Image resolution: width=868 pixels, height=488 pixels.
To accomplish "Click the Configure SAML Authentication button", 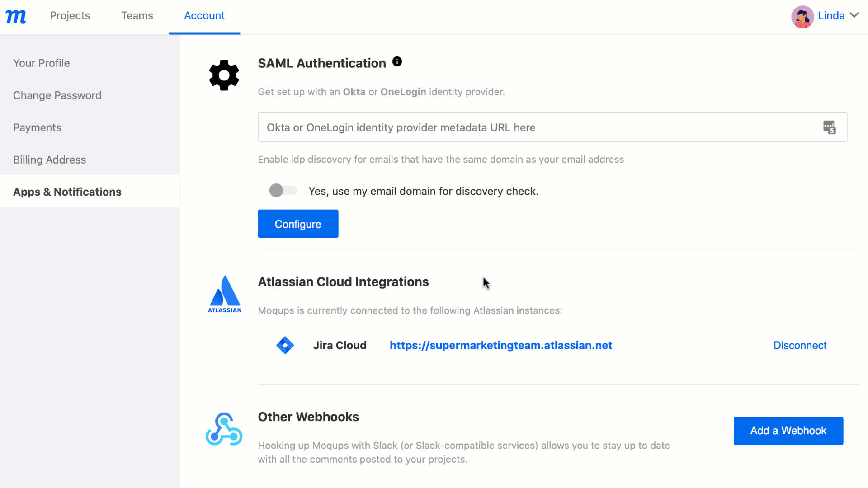I will click(x=297, y=224).
